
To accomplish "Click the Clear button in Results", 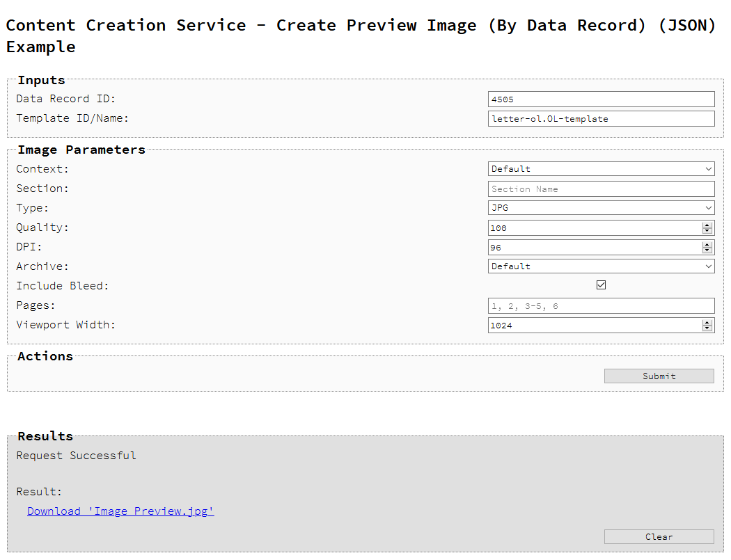I will [659, 537].
